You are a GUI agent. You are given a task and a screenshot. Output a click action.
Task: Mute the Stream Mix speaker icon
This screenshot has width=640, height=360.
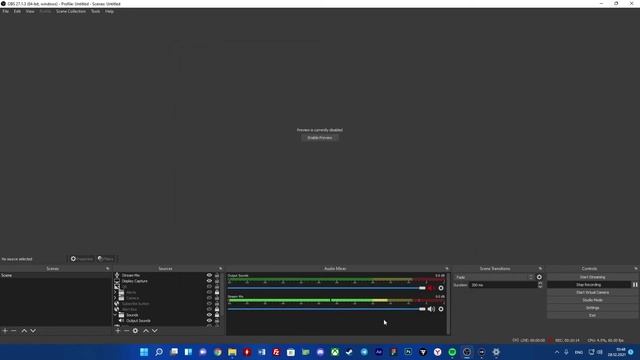coord(431,309)
